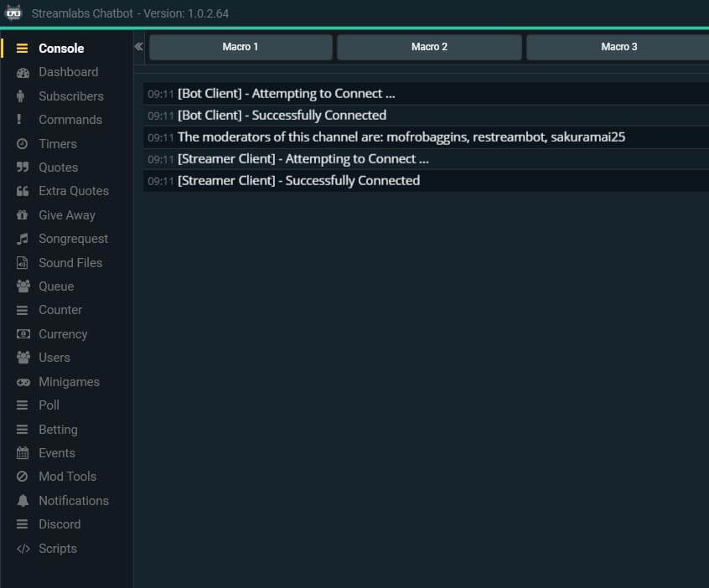Click the Dashboard gauge icon
This screenshot has height=588, width=709.
coord(23,72)
